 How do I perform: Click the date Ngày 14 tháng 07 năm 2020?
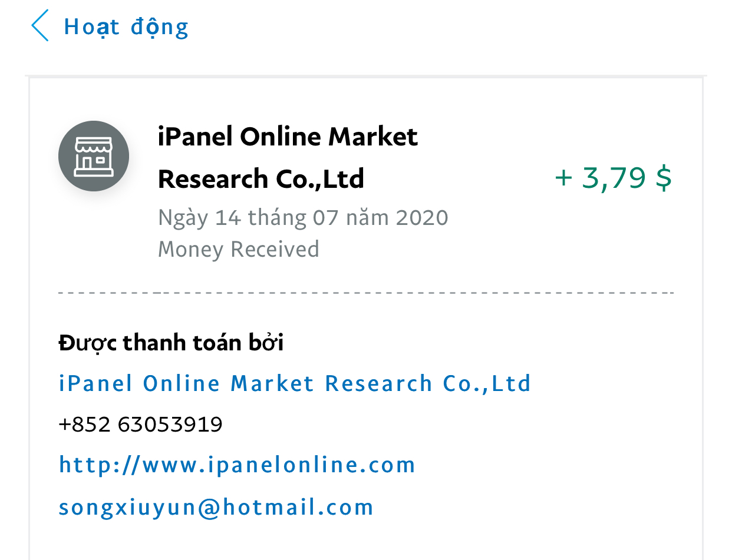303,218
